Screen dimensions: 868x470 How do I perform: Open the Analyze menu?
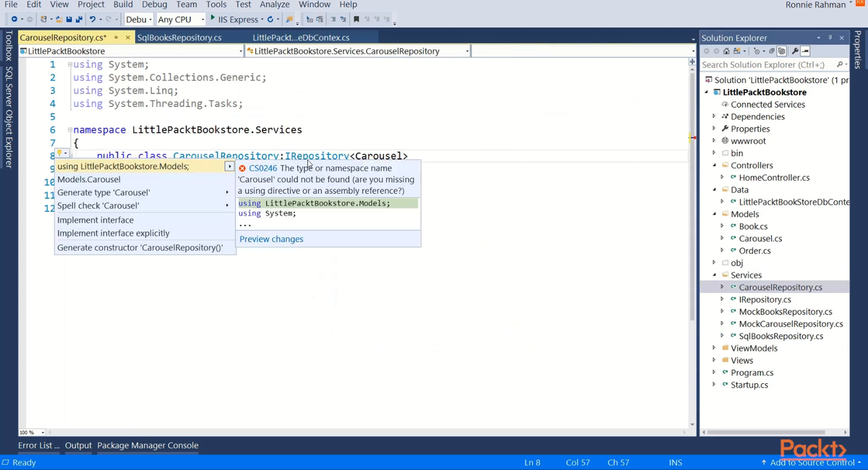[274, 4]
